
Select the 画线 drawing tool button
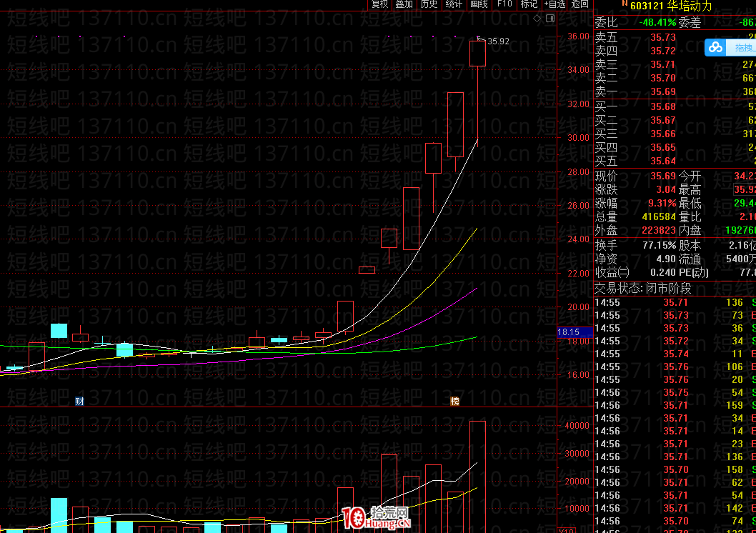click(479, 4)
